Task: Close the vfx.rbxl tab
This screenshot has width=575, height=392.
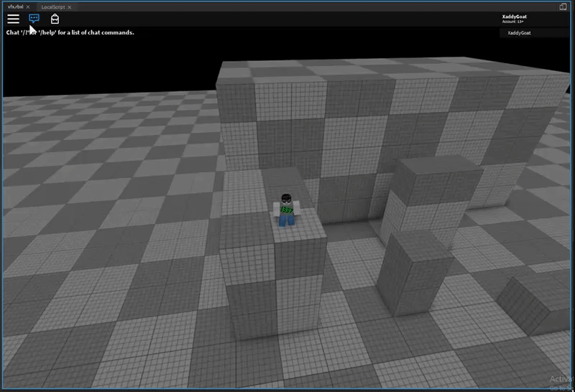Action: [x=28, y=7]
